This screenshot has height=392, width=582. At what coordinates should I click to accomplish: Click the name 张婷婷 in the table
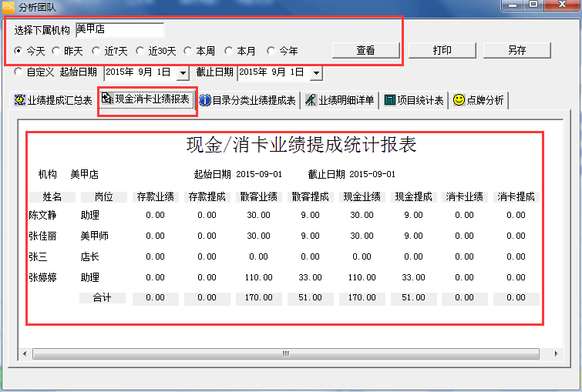42,277
